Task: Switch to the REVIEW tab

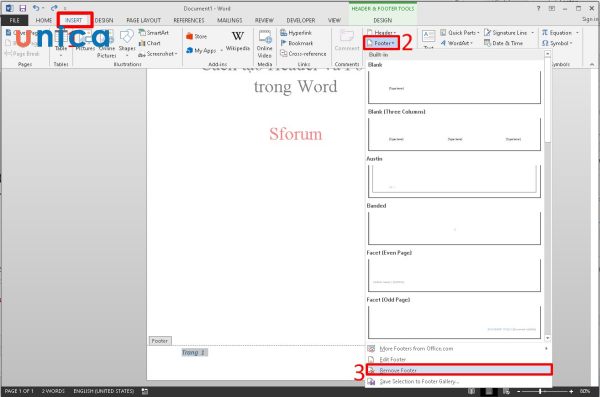Action: [264, 20]
